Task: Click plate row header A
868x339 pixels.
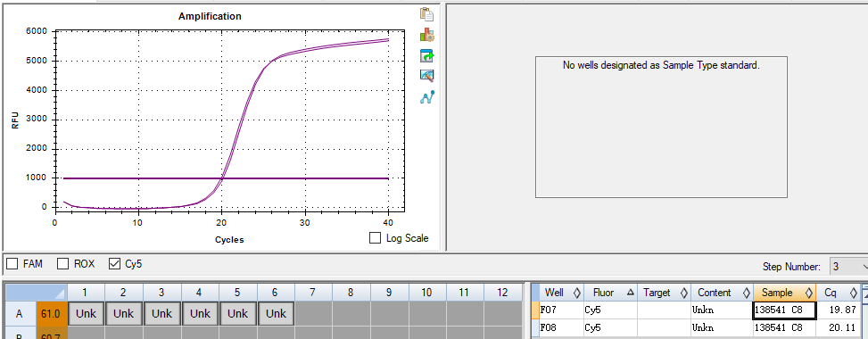Action: pos(20,313)
